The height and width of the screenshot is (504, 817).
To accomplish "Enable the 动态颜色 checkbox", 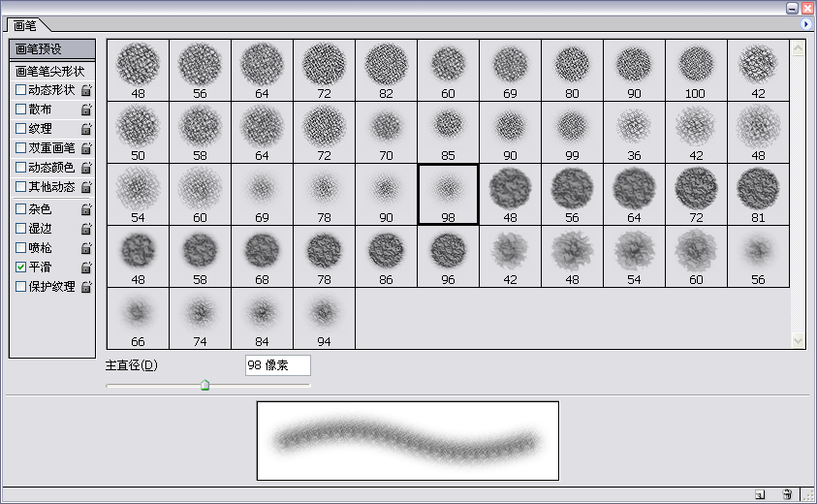I will pos(21,167).
